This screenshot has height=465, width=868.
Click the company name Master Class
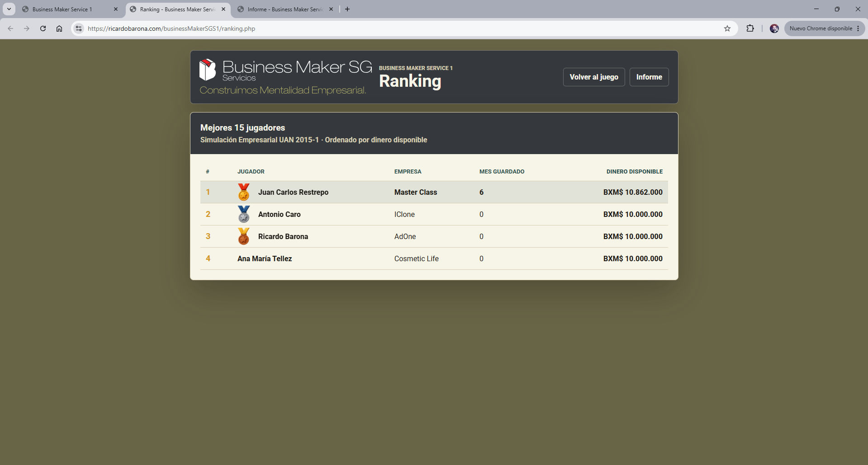(x=416, y=192)
